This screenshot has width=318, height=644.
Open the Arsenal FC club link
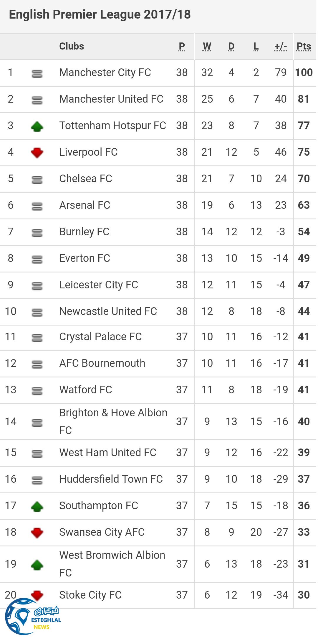85,205
